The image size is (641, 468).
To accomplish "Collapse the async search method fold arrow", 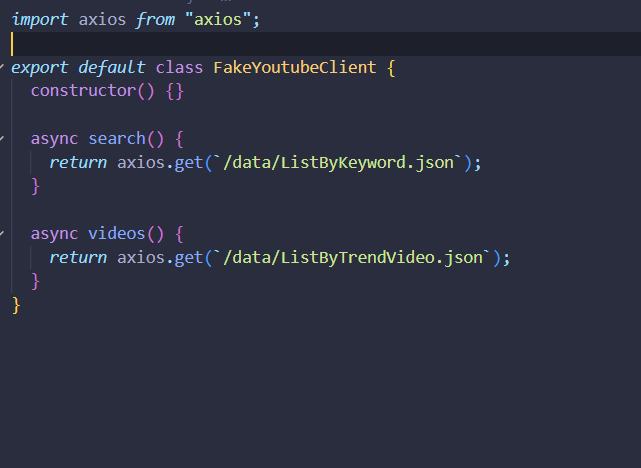I will tap(2, 139).
